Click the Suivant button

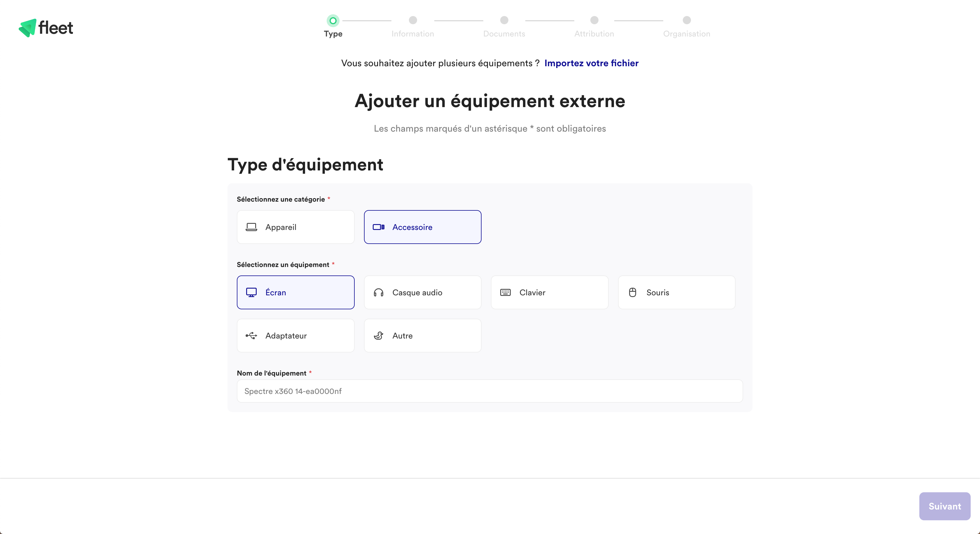[945, 506]
